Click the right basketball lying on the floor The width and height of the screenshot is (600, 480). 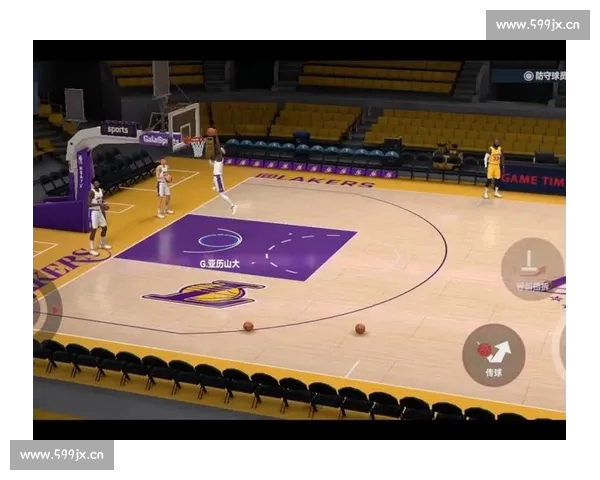359,328
